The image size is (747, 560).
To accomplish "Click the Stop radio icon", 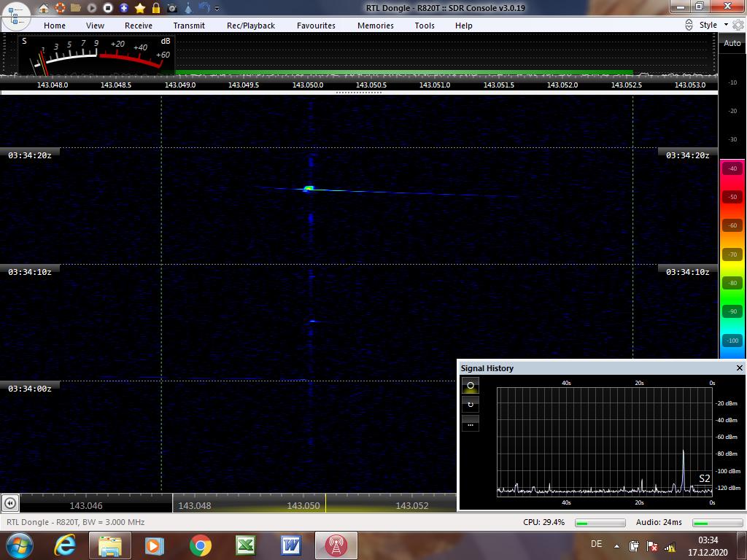I will [108, 8].
